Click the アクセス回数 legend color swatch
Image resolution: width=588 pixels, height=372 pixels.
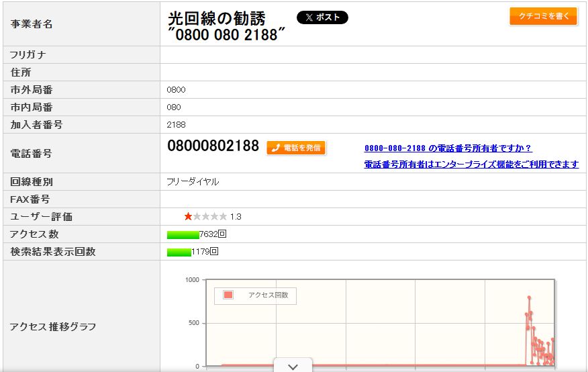point(228,295)
